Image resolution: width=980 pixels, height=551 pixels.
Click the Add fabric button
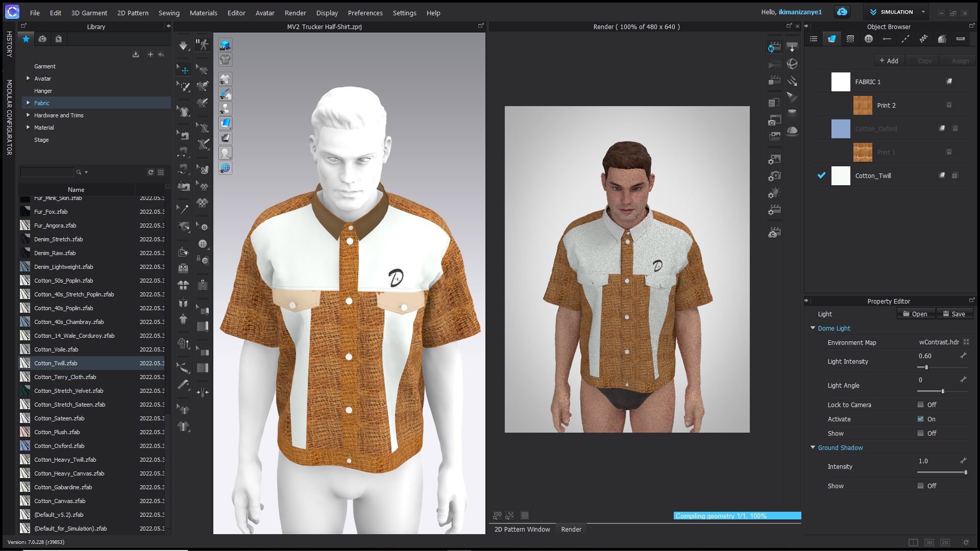889,61
